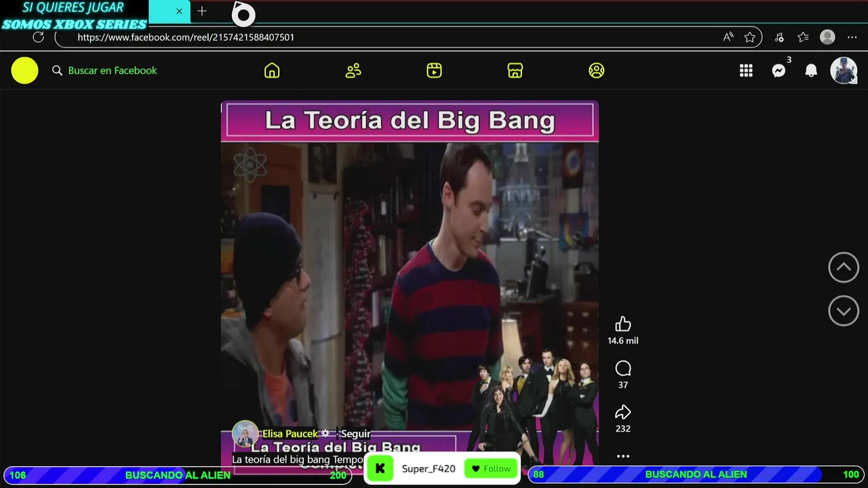Viewport: 868px width, 488px height.
Task: Open Elisa Paucek profile name link
Action: point(290,434)
